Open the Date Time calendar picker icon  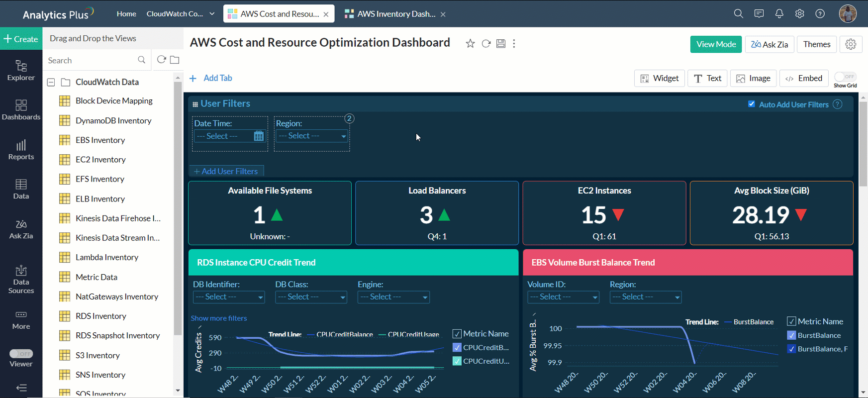click(259, 136)
